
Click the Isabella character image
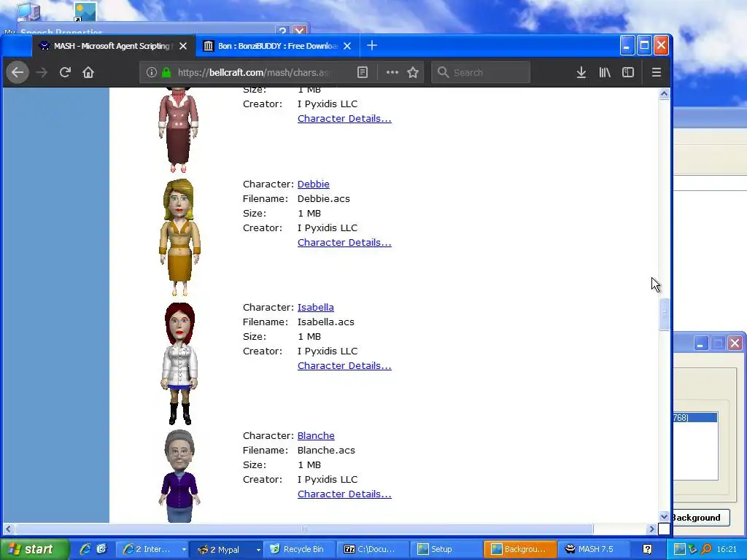pyautogui.click(x=179, y=363)
